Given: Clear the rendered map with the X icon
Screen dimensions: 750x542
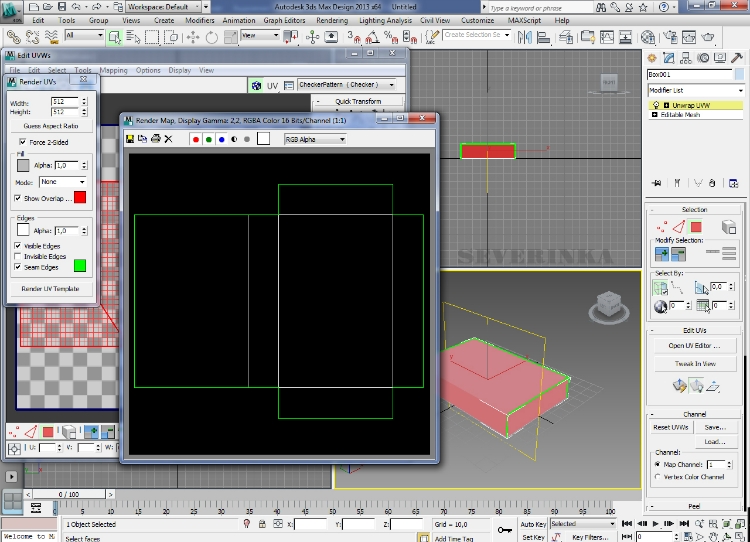Looking at the screenshot, I should pos(168,139).
